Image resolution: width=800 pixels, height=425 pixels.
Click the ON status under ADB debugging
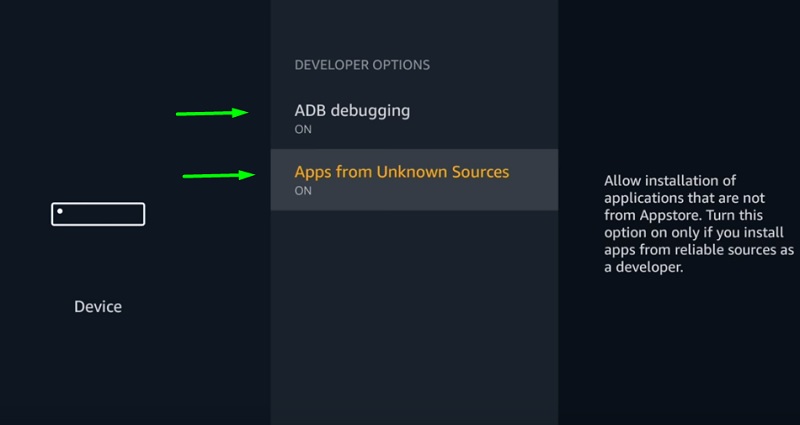[x=303, y=130]
